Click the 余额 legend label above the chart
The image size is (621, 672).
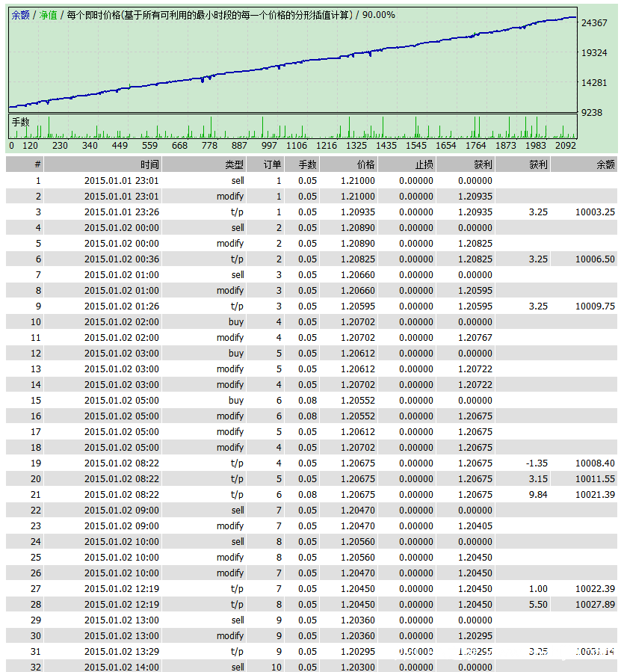[20, 15]
